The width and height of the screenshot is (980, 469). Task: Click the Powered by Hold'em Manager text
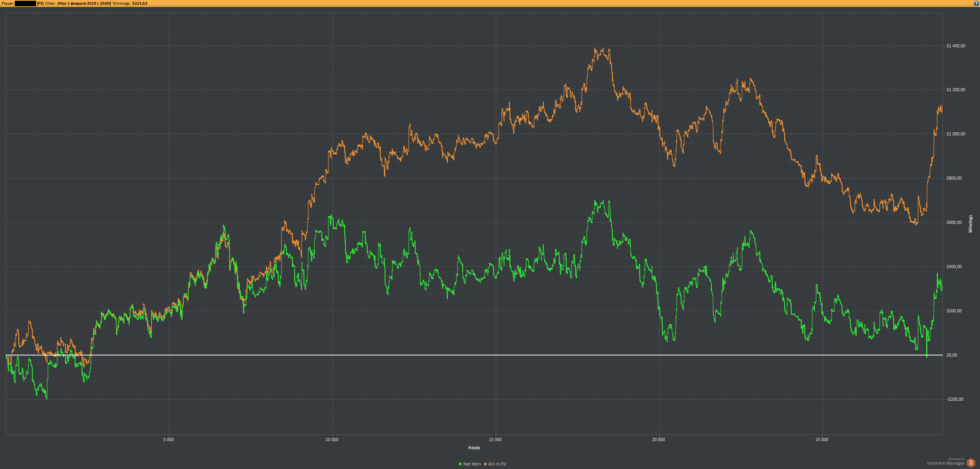tap(946, 462)
